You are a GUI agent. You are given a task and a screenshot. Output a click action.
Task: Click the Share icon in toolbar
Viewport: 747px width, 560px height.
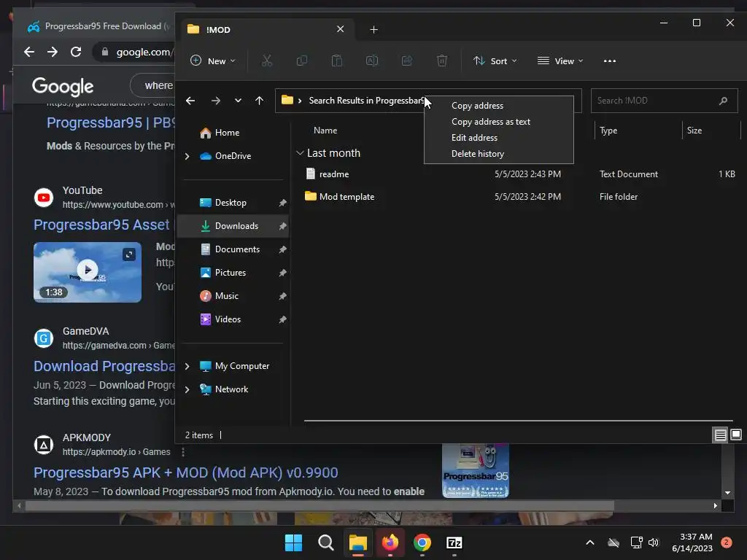point(407,61)
